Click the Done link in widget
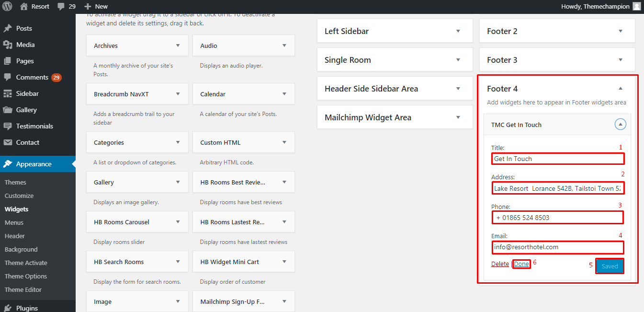The height and width of the screenshot is (312, 644). pyautogui.click(x=521, y=264)
